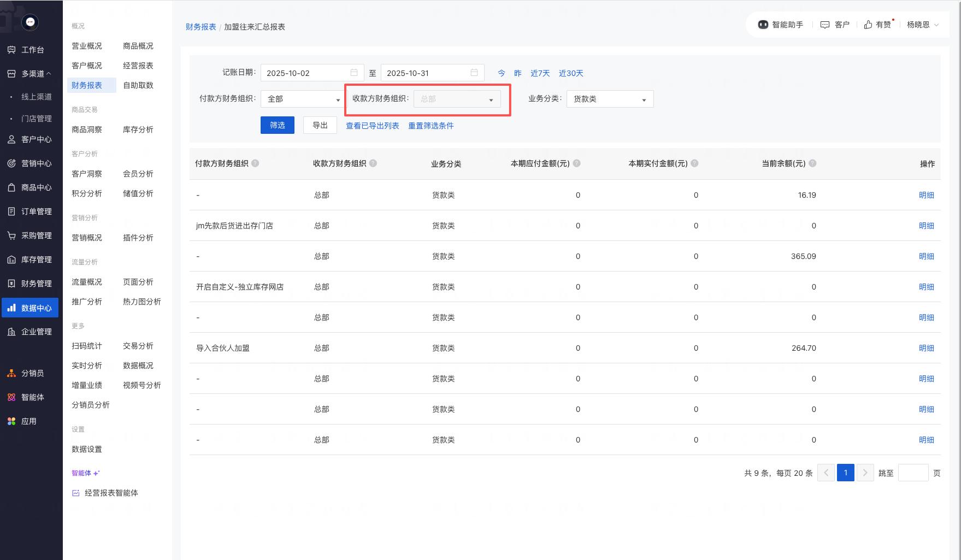961x560 pixels.
Task: Go to 库存分析 in the submenu
Action: pyautogui.click(x=138, y=129)
